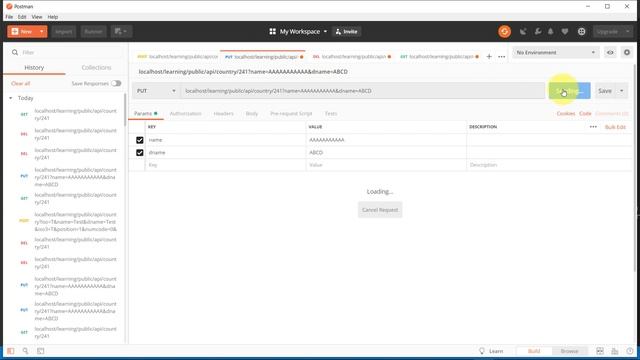This screenshot has height=360, width=640.
Task: Click the request URL input field
Action: 363,91
